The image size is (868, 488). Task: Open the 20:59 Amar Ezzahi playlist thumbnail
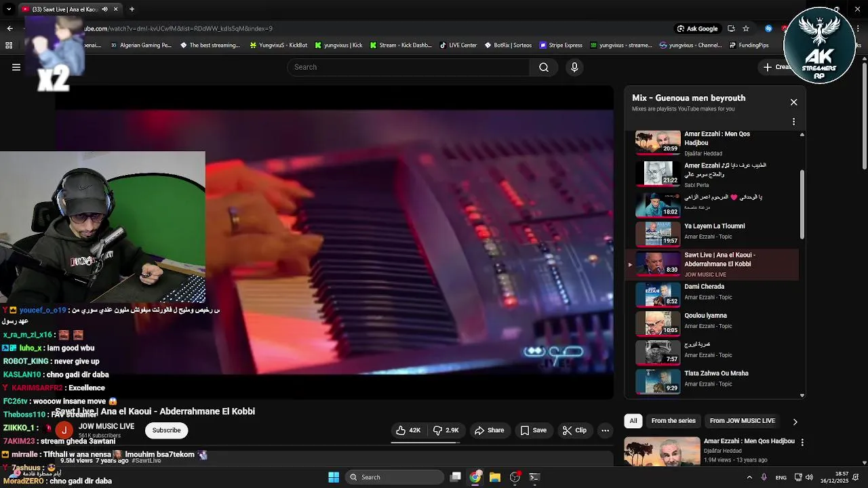[x=658, y=142]
